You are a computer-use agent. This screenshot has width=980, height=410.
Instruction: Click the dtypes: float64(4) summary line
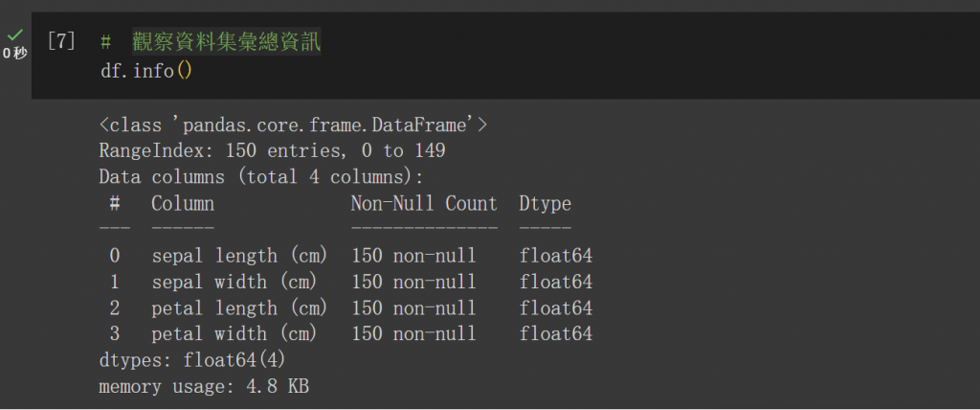coord(191,360)
